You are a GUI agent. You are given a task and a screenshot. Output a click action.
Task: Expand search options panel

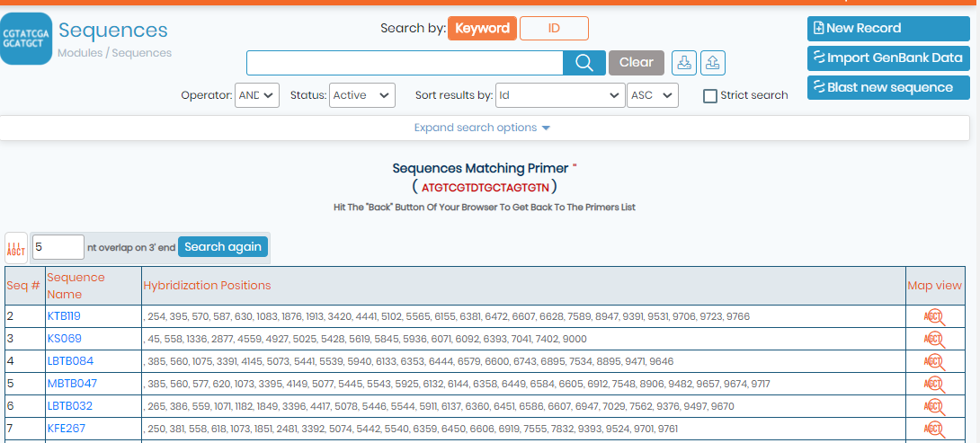482,128
